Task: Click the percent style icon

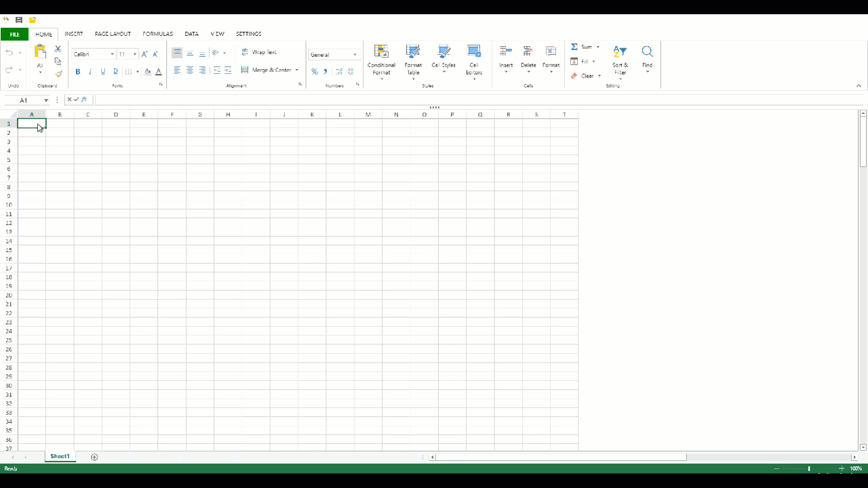Action: (315, 71)
